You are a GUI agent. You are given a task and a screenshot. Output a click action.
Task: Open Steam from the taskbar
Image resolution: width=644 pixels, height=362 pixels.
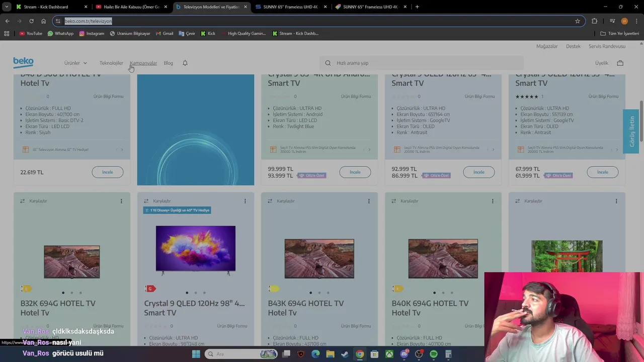coord(345,354)
